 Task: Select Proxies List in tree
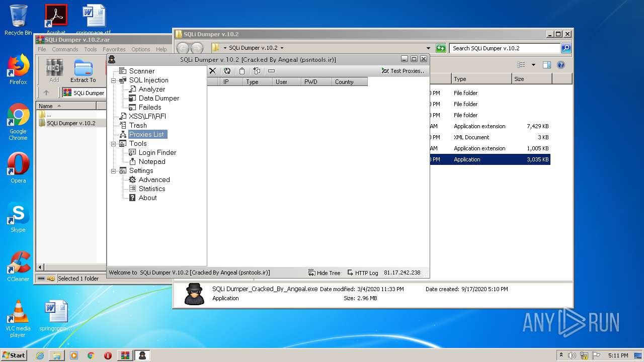click(x=147, y=134)
